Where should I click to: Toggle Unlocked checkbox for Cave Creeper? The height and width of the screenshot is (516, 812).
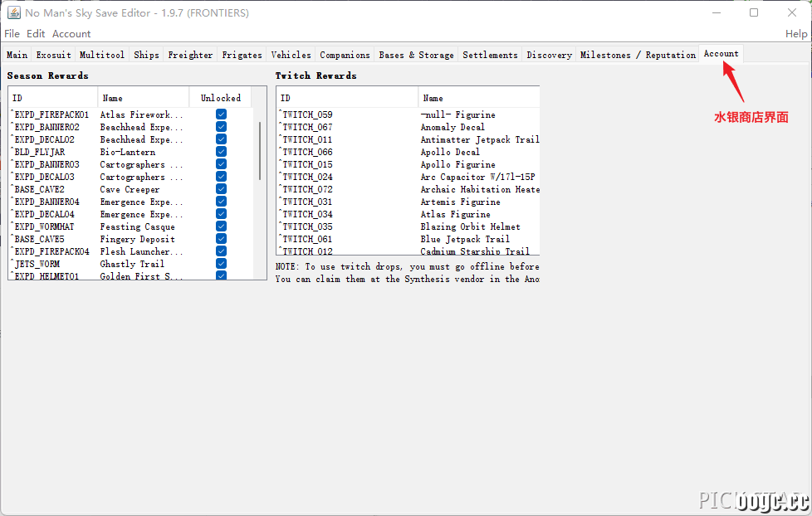coord(221,189)
